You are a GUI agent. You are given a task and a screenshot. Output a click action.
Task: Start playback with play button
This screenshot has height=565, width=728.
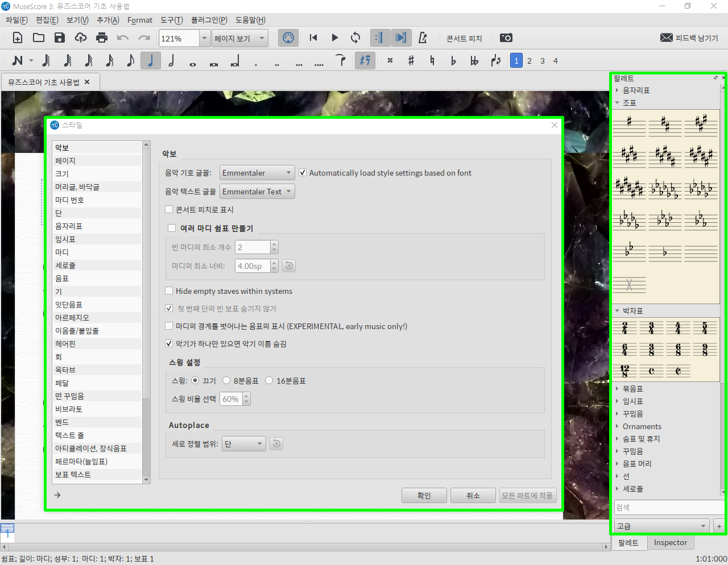334,38
